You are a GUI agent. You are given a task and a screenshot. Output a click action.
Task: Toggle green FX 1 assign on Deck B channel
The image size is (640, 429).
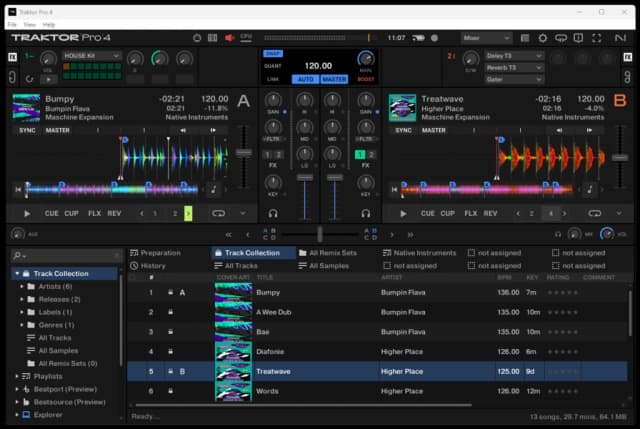click(360, 155)
